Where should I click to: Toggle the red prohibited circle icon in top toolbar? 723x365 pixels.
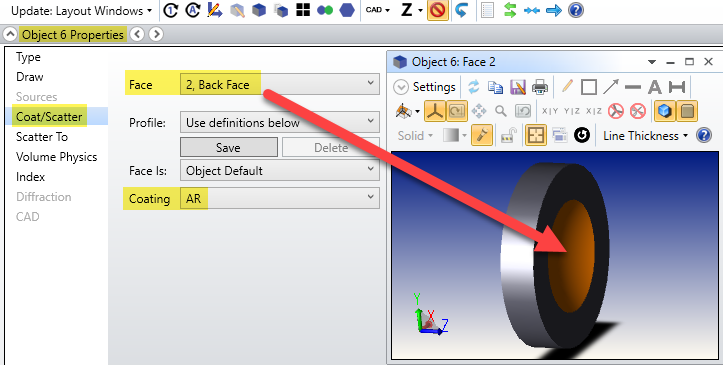point(438,10)
